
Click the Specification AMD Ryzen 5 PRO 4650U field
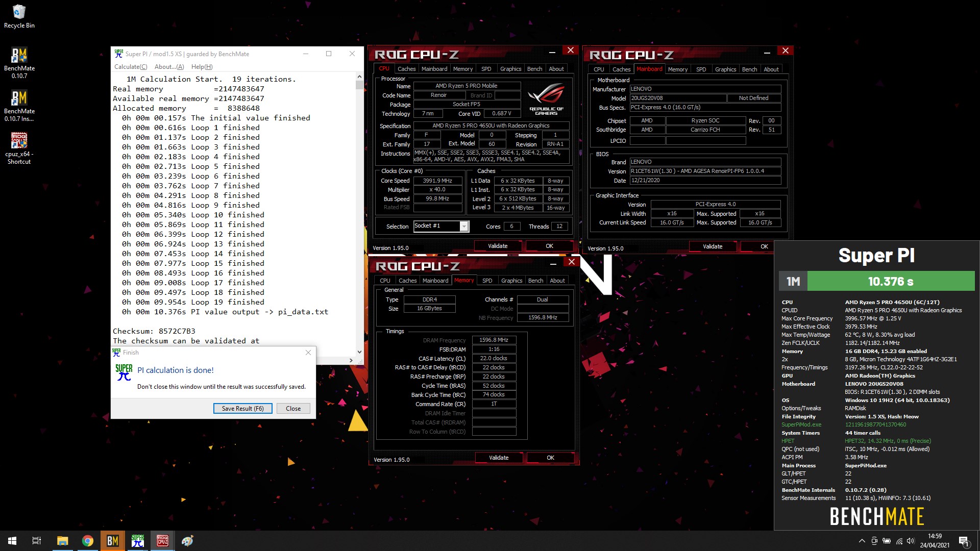click(x=491, y=126)
